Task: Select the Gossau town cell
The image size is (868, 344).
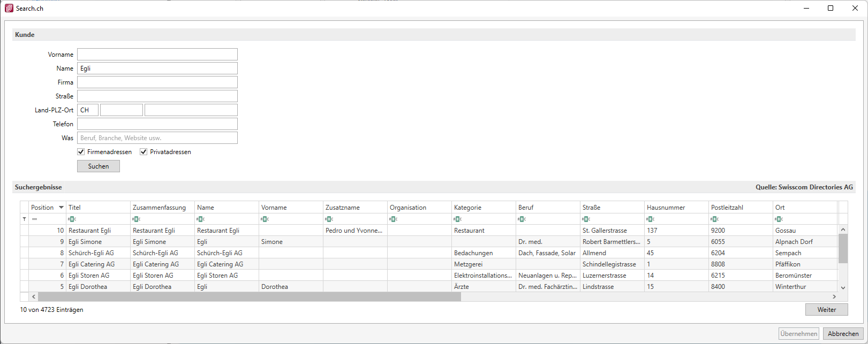Action: click(805, 231)
